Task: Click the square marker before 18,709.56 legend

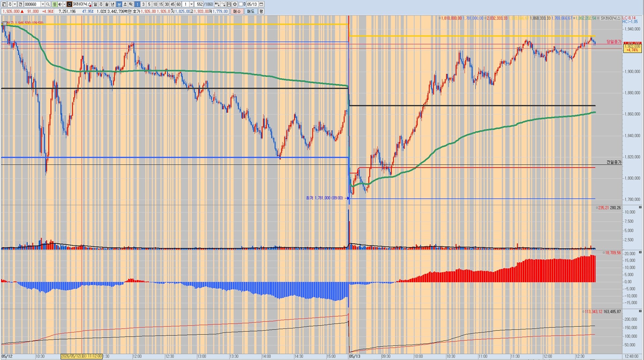Action: click(x=604, y=253)
